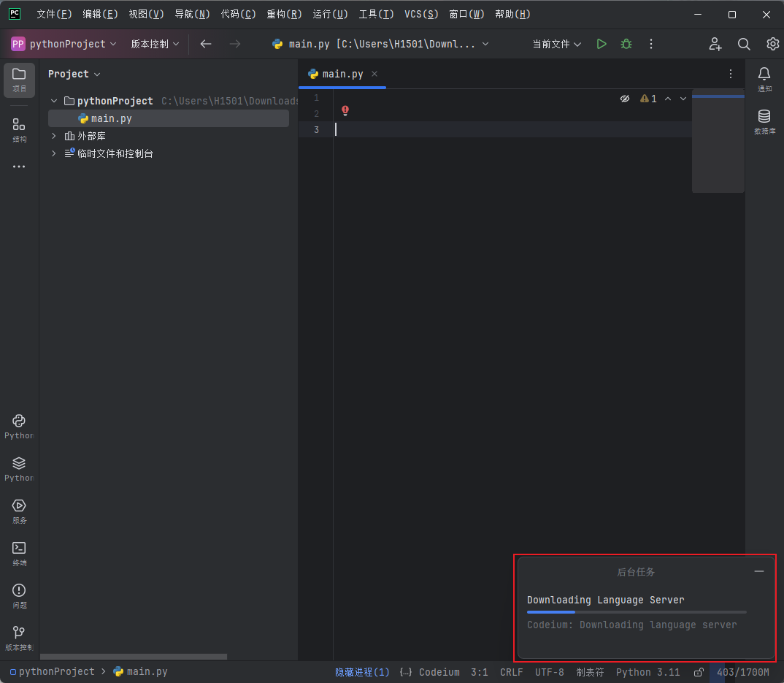The width and height of the screenshot is (784, 683).
Task: Open the 工具 menu
Action: point(376,14)
